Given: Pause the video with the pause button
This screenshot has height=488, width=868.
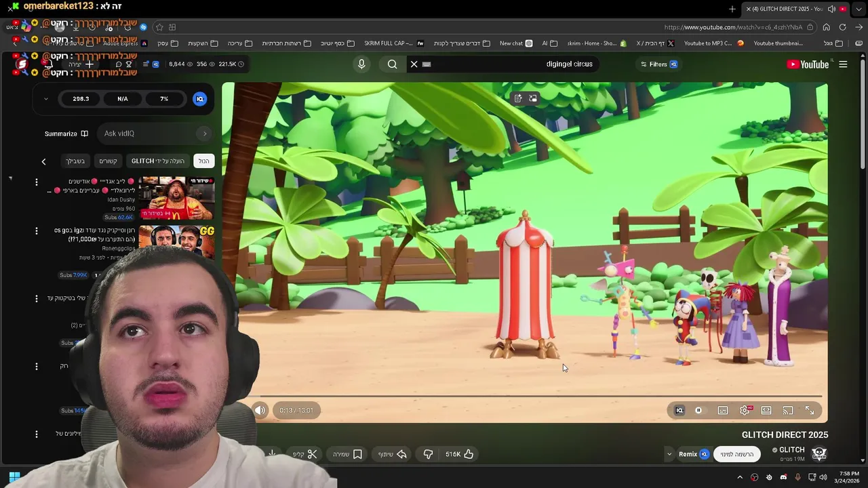Looking at the screenshot, I should click(698, 410).
